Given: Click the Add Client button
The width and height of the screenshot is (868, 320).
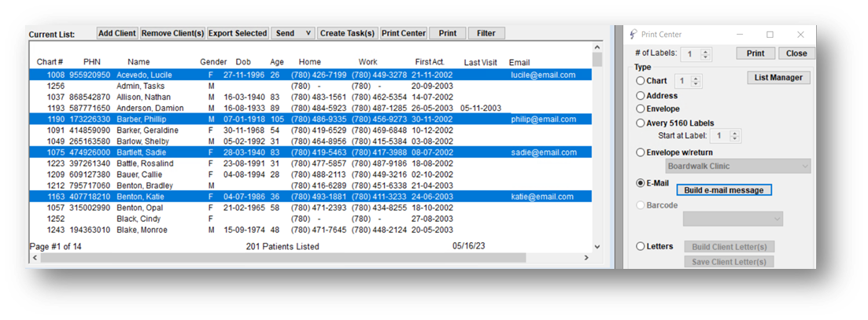Looking at the screenshot, I should pos(117,33).
